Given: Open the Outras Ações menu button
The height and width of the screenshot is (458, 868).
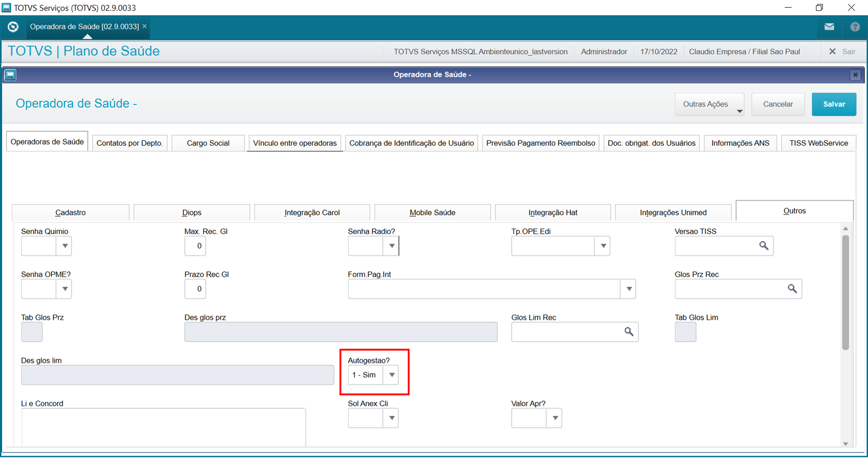Looking at the screenshot, I should coord(709,104).
